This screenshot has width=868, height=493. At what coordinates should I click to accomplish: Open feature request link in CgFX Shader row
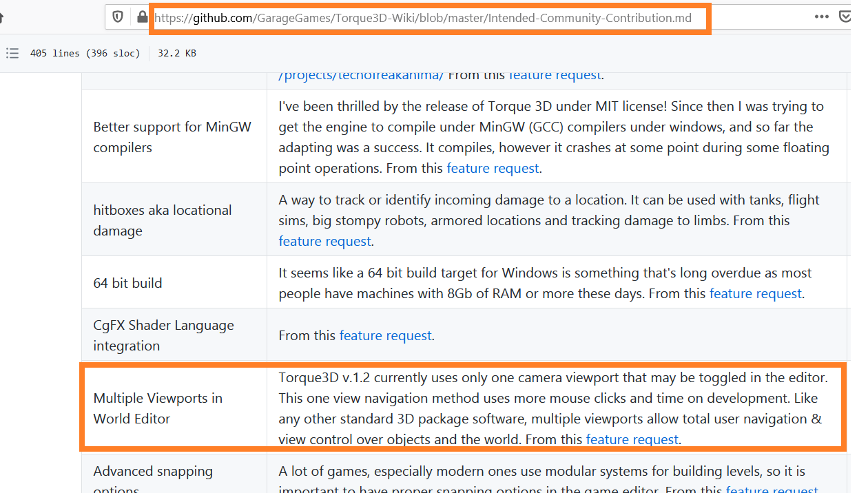tap(386, 335)
